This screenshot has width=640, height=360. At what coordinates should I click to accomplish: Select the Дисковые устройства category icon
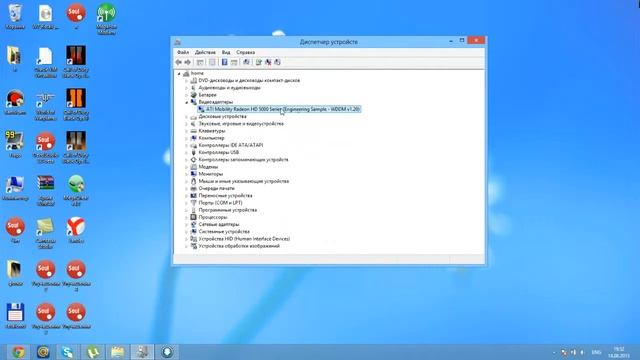point(193,117)
